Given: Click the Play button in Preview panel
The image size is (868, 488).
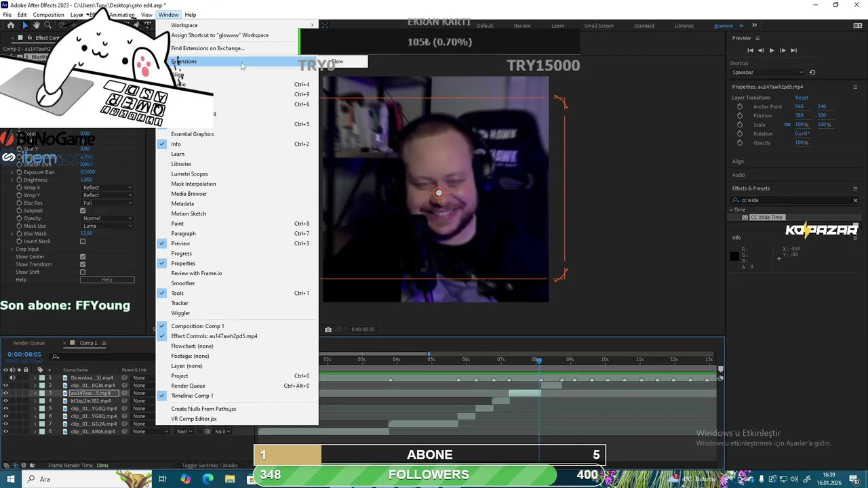Looking at the screenshot, I should click(771, 50).
